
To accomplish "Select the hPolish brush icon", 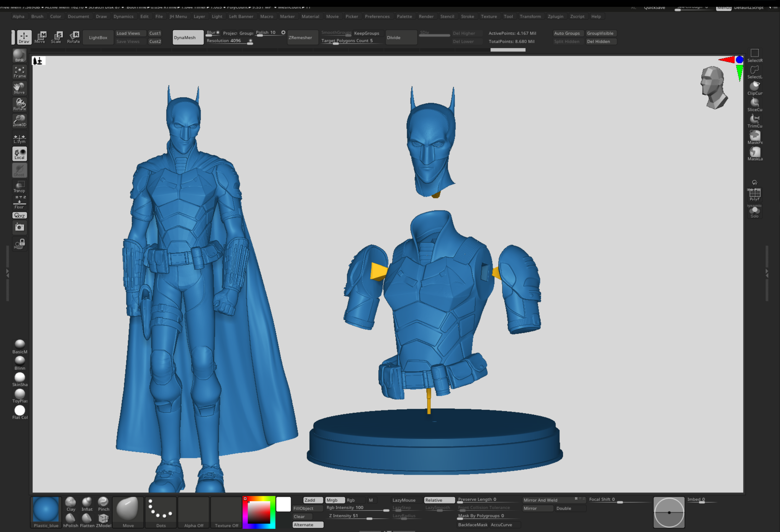I will tap(71, 520).
